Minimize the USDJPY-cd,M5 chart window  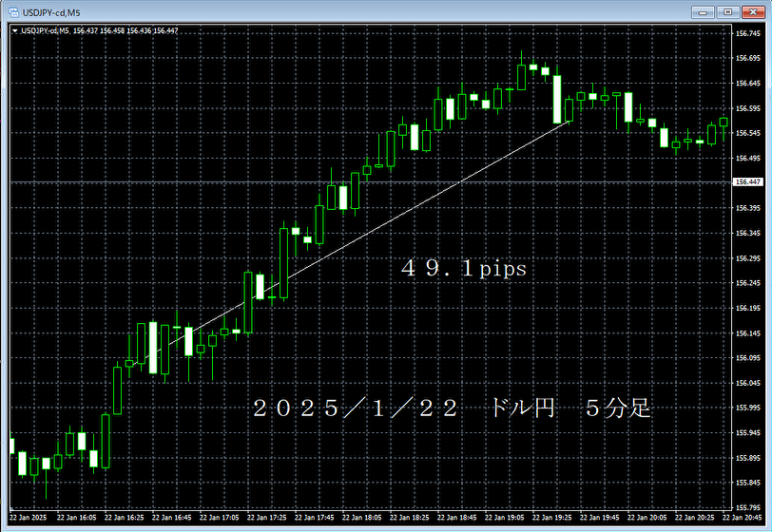click(x=703, y=11)
